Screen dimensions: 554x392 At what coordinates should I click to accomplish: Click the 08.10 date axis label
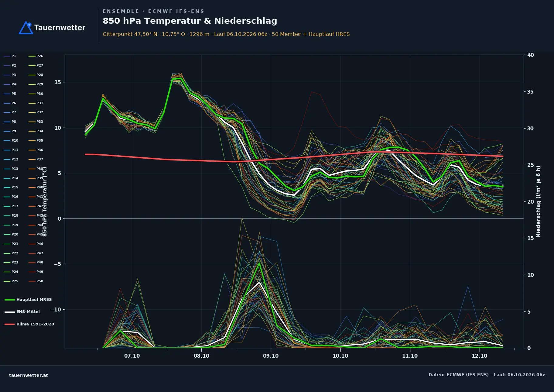[x=201, y=356]
